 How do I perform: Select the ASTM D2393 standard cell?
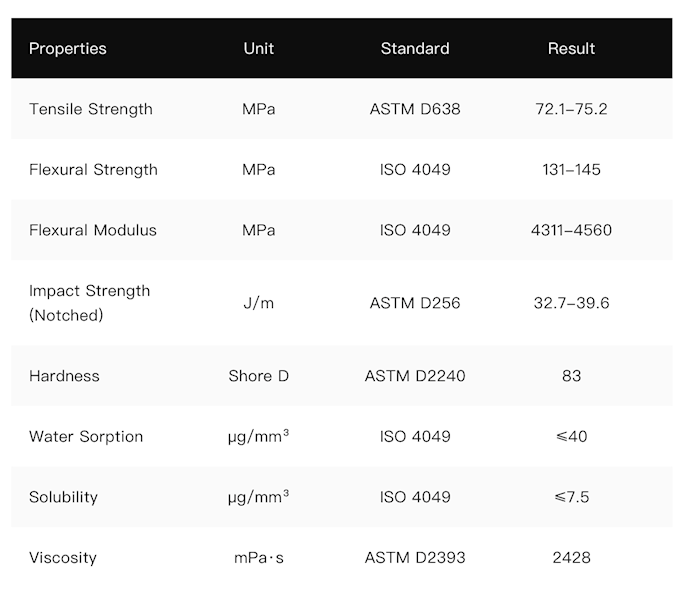tap(415, 558)
